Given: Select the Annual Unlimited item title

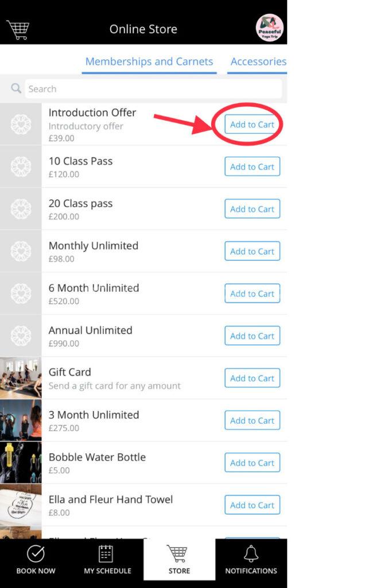Looking at the screenshot, I should pos(90,330).
